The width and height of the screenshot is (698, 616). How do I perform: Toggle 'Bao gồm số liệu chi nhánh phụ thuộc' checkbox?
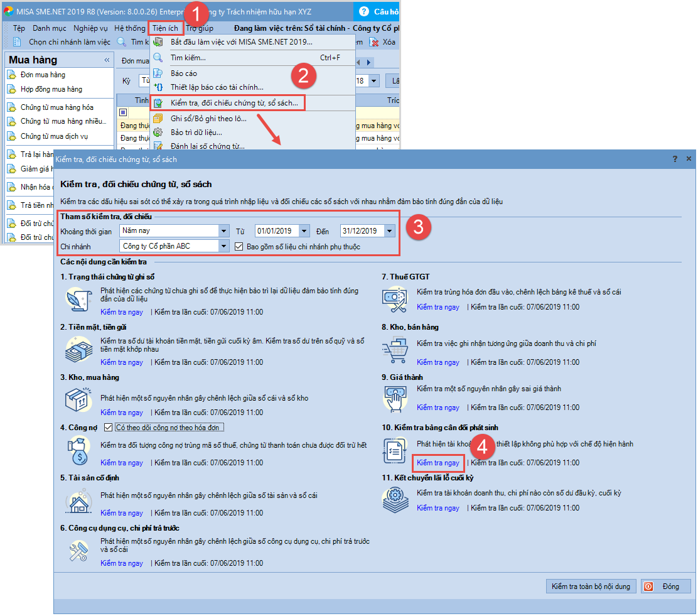[x=239, y=247]
